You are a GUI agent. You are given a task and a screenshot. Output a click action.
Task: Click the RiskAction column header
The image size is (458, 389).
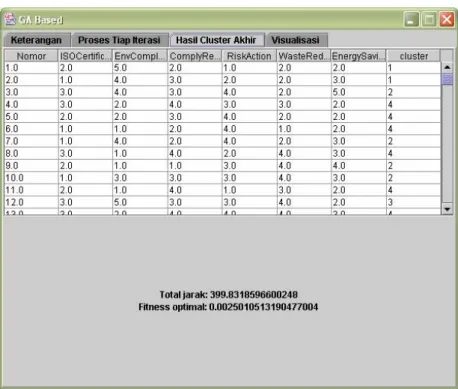pos(249,56)
